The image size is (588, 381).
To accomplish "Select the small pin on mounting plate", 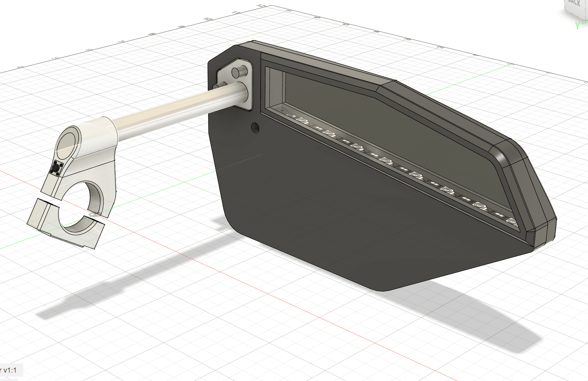I will coord(239,72).
